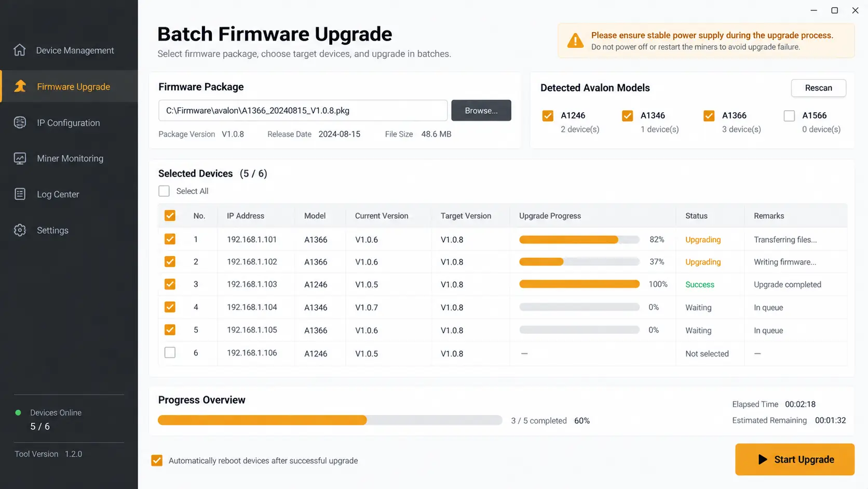This screenshot has height=489, width=868.
Task: Open the Log Center
Action: tap(69, 194)
